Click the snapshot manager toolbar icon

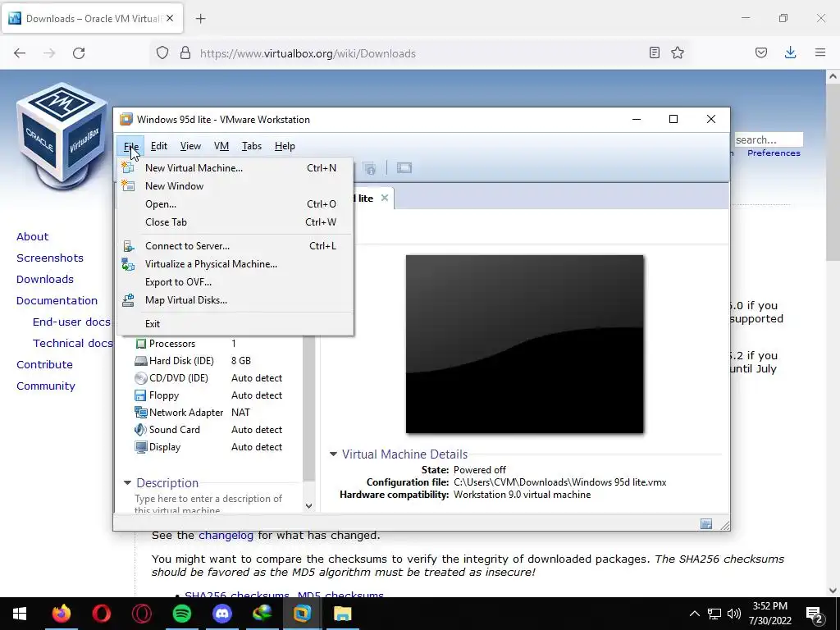(370, 168)
